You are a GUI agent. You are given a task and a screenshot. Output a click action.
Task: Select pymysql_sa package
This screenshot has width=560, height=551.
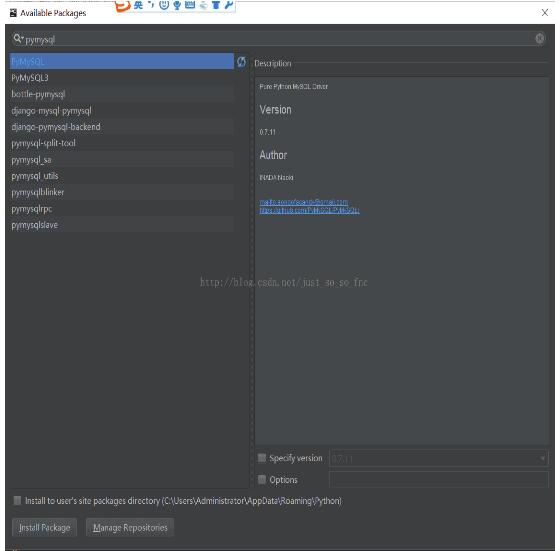point(122,160)
